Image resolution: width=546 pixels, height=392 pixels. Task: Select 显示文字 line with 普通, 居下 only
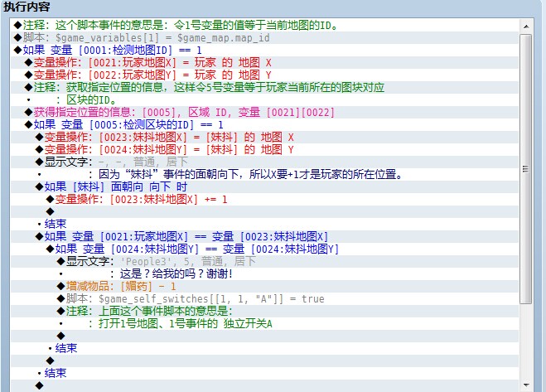point(264,162)
